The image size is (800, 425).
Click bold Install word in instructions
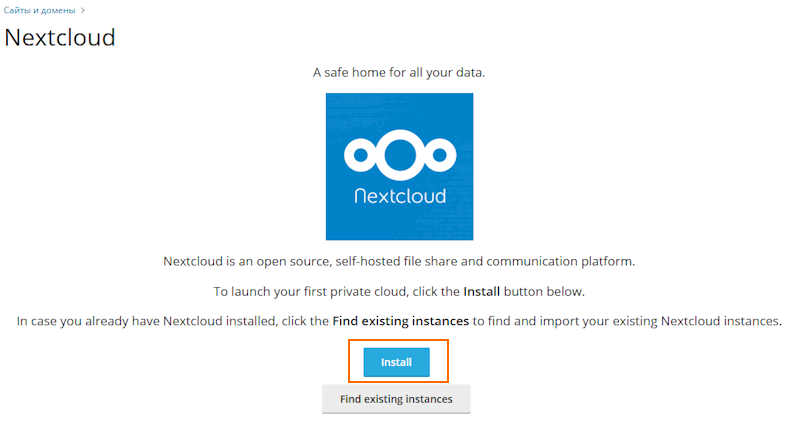(482, 291)
